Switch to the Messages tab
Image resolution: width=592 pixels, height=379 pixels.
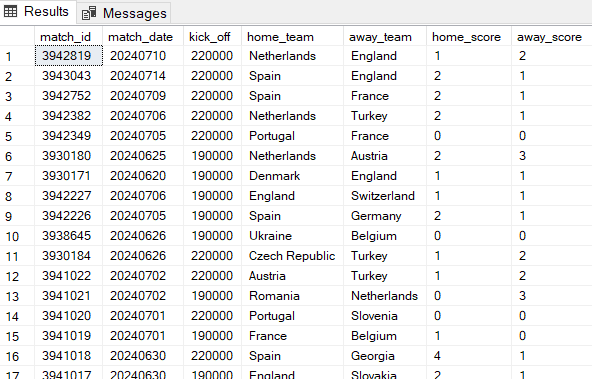(124, 14)
